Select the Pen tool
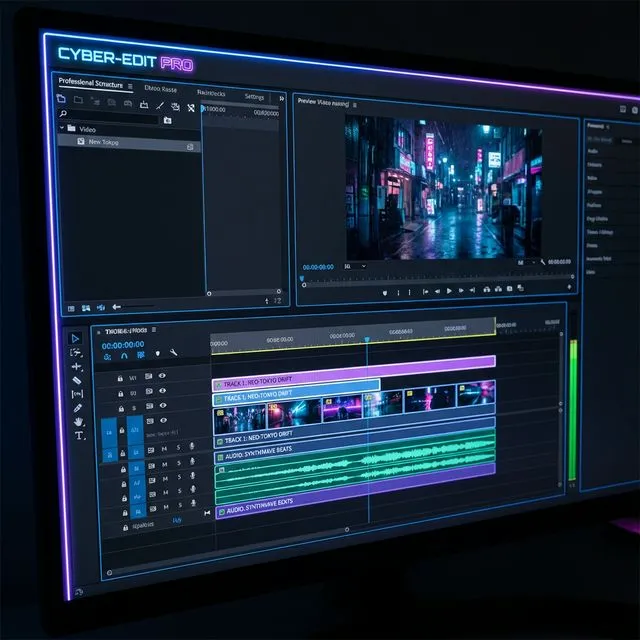Viewport: 640px width, 640px height. point(78,408)
